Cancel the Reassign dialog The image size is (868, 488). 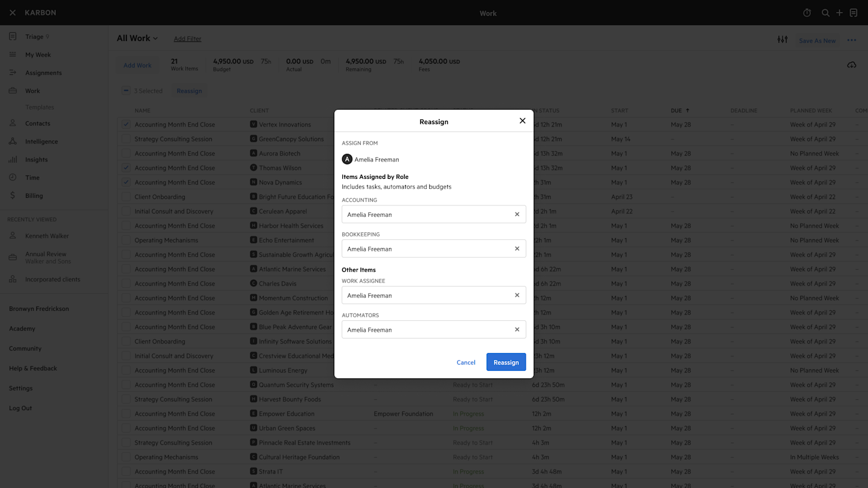click(466, 362)
